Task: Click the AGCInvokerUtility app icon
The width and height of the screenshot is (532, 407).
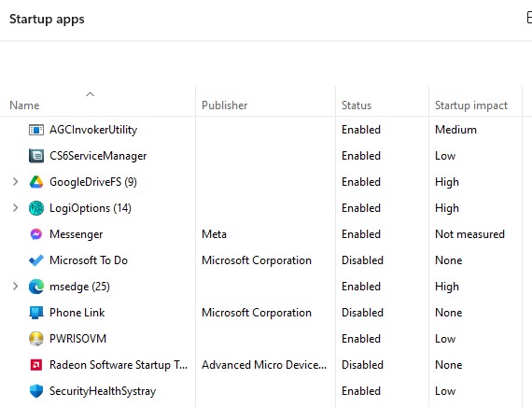Action: click(x=36, y=130)
